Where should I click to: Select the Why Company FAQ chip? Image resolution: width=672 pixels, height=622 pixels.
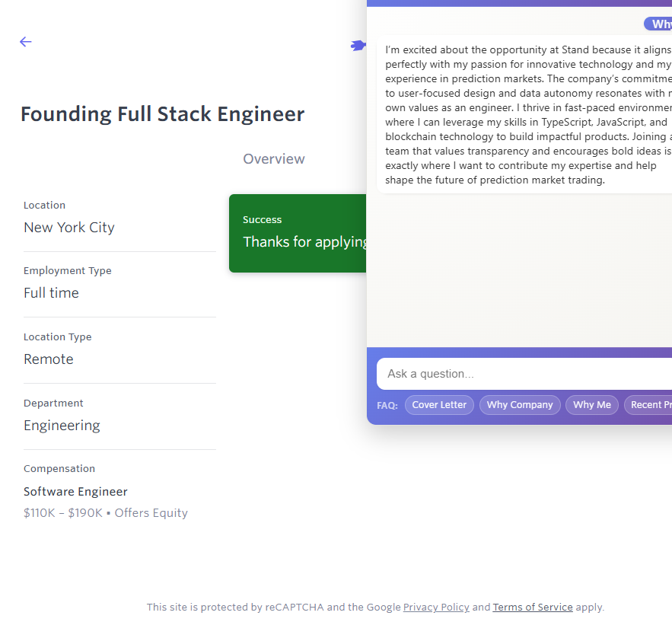pos(520,405)
